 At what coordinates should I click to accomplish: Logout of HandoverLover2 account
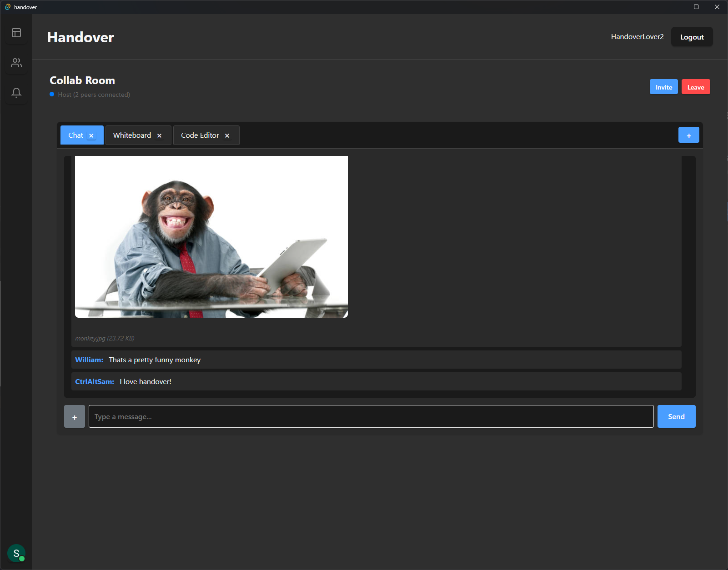[692, 37]
